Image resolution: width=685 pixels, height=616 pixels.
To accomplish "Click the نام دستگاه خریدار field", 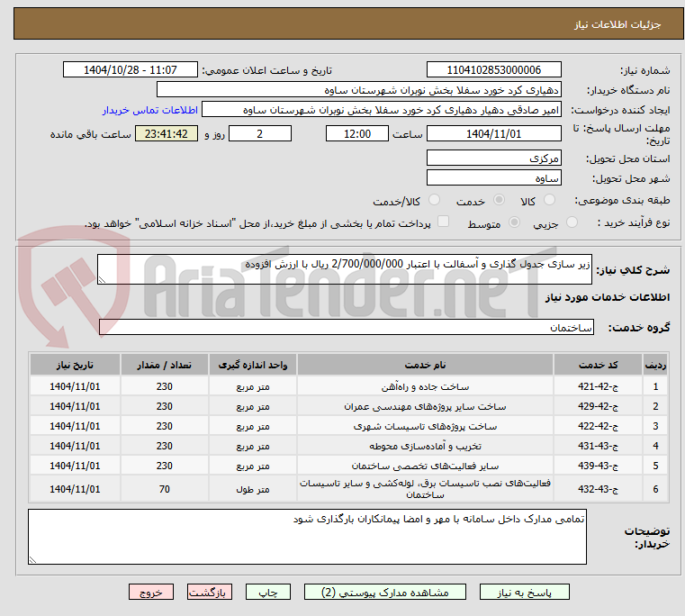I will (358, 90).
